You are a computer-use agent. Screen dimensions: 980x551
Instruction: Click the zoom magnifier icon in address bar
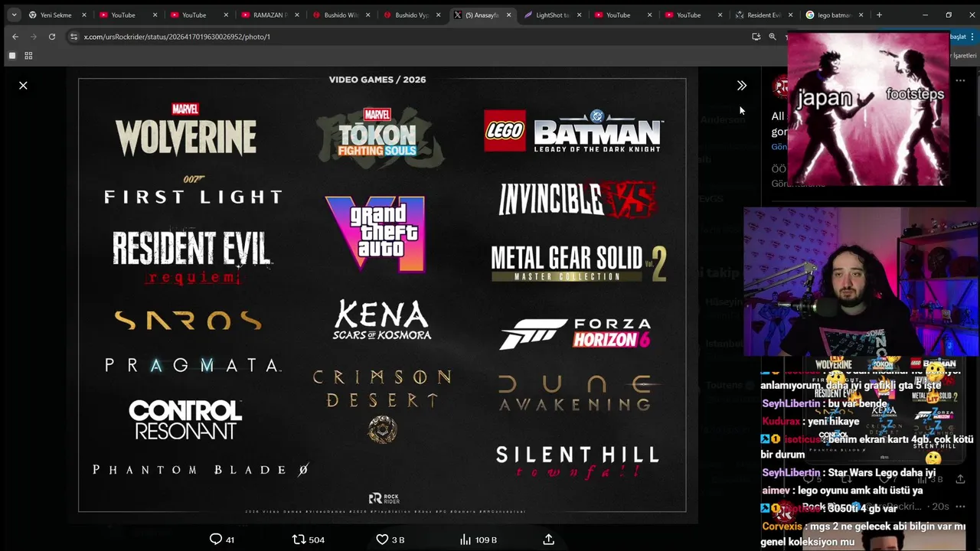[773, 36]
